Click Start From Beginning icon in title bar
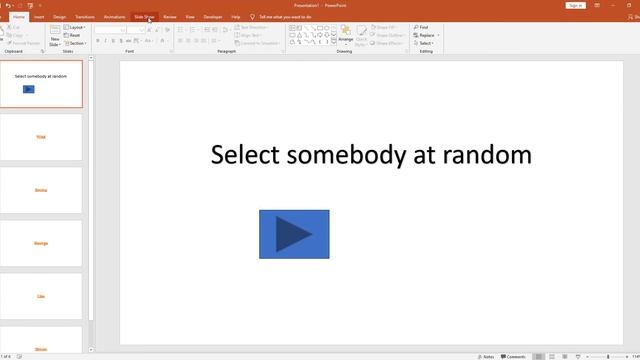The width and height of the screenshot is (640, 360). coord(30,6)
